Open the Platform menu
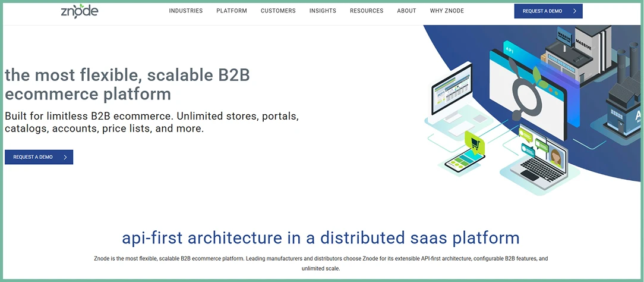 tap(232, 11)
